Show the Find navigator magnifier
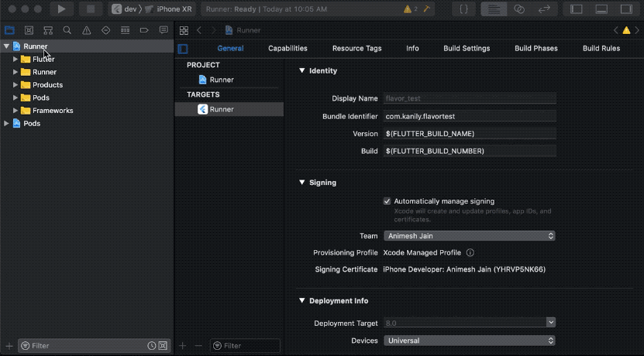This screenshot has height=356, width=644. (67, 30)
